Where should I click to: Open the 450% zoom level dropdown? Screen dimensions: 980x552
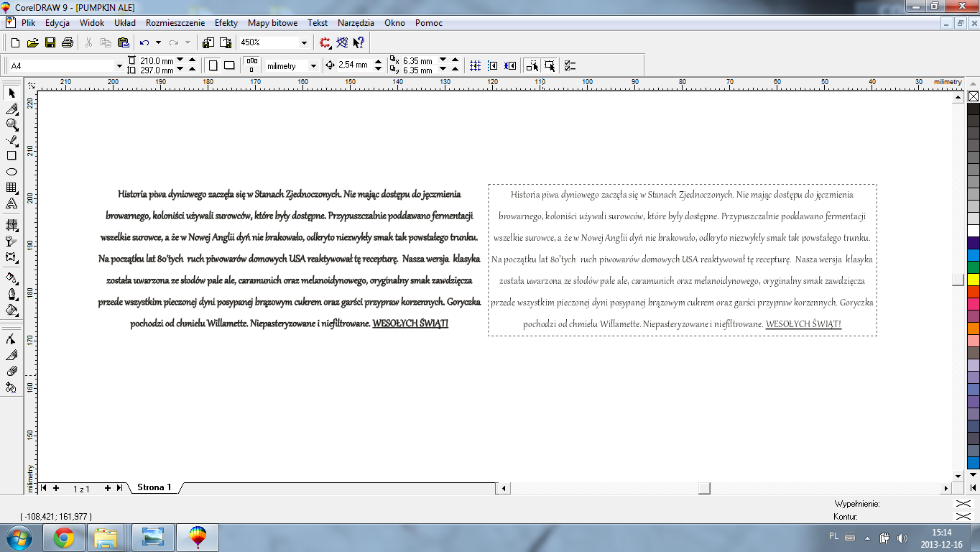304,42
